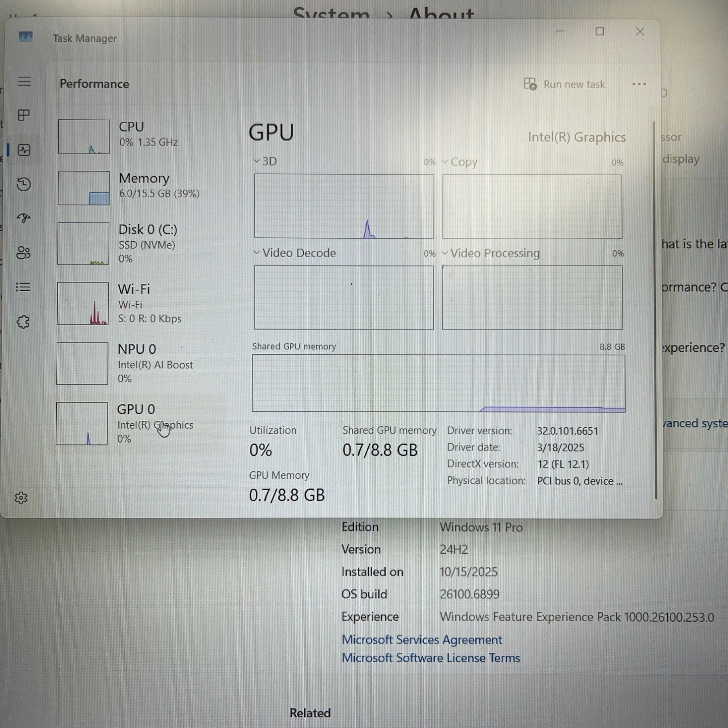Open App history view
The image size is (728, 728).
coord(23,185)
